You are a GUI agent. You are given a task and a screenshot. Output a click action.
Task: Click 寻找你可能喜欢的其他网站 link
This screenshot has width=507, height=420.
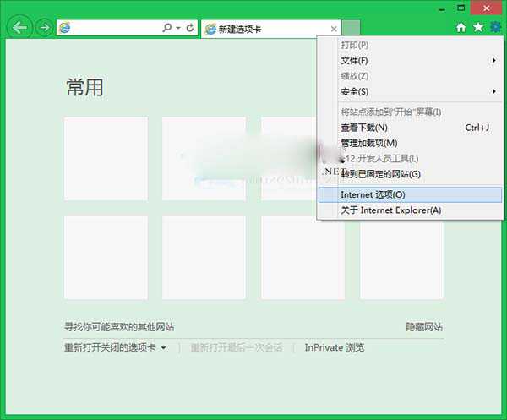click(119, 327)
